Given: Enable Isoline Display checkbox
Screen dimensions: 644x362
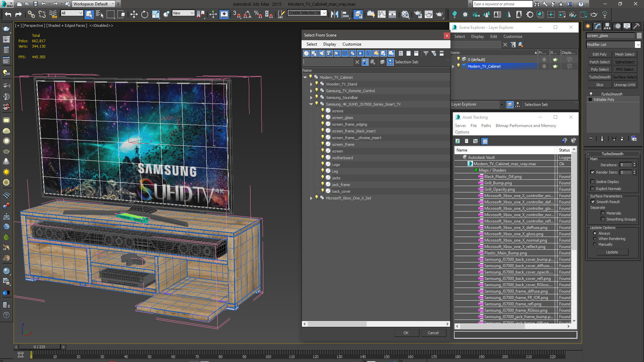Looking at the screenshot, I should pos(593,182).
